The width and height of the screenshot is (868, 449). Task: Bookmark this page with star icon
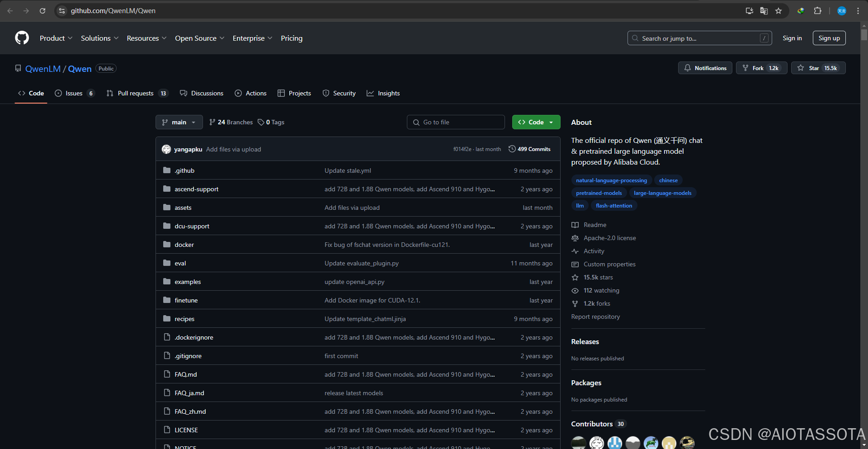[x=778, y=11]
